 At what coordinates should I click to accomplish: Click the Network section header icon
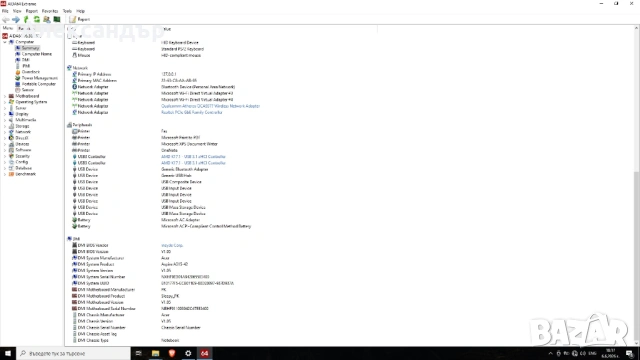coord(69,68)
